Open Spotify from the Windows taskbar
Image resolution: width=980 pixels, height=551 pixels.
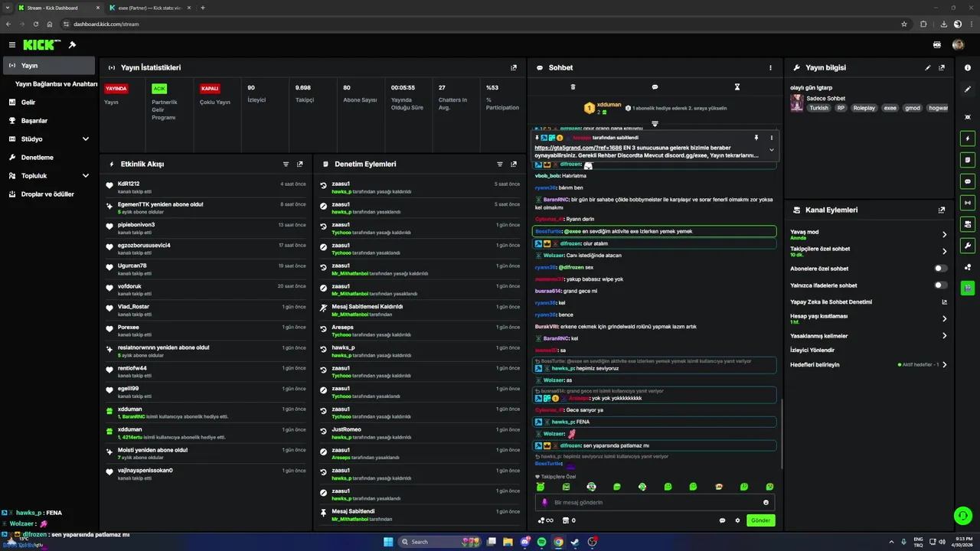click(541, 542)
